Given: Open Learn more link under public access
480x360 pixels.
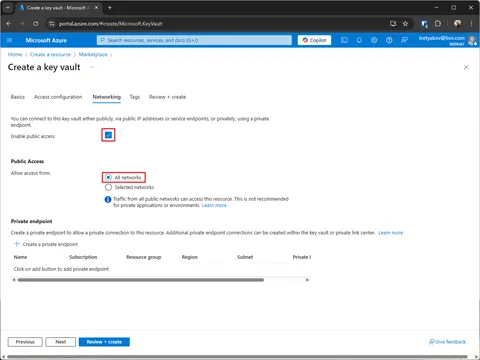Looking at the screenshot, I should 214,205.
